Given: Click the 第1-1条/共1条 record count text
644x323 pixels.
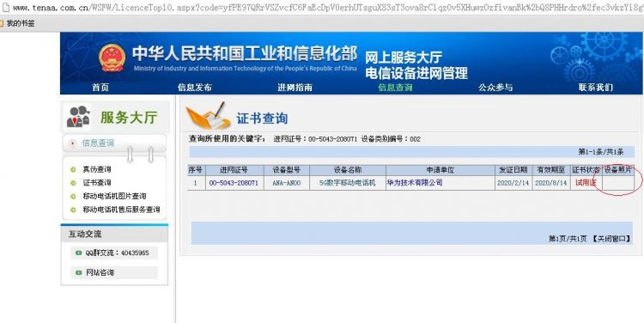Looking at the screenshot, I should pyautogui.click(x=601, y=152).
